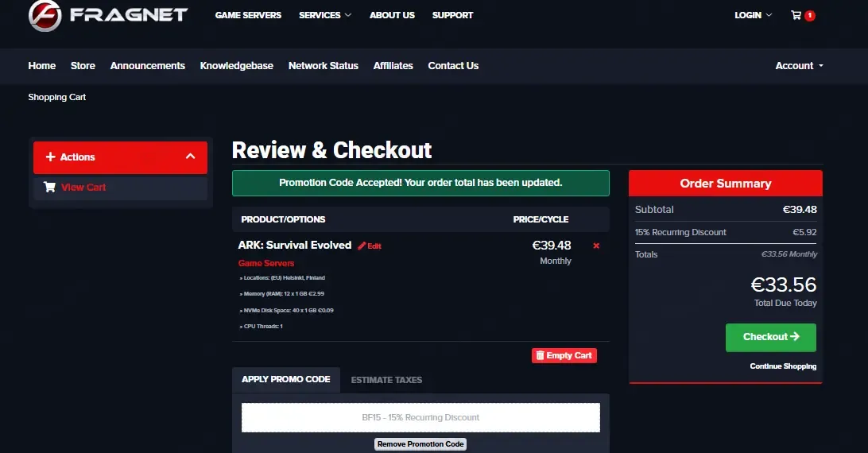The width and height of the screenshot is (868, 453).
Task: View Announcements
Action: (148, 65)
